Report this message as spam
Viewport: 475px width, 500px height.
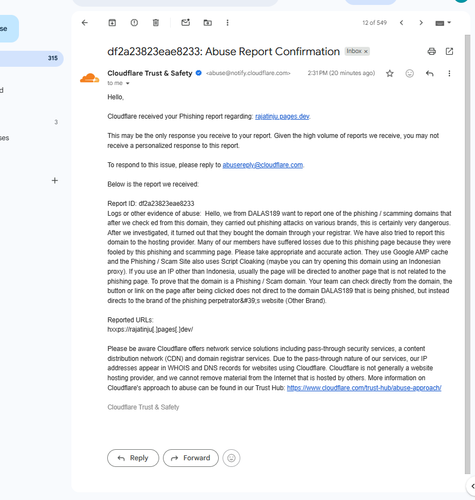tap(134, 23)
